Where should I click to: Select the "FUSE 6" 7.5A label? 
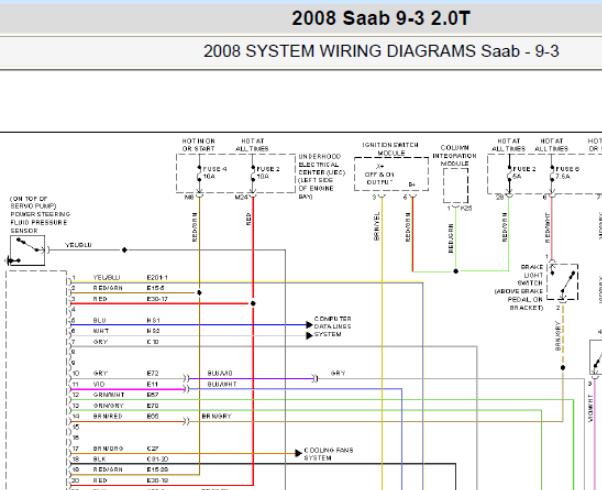[x=567, y=173]
